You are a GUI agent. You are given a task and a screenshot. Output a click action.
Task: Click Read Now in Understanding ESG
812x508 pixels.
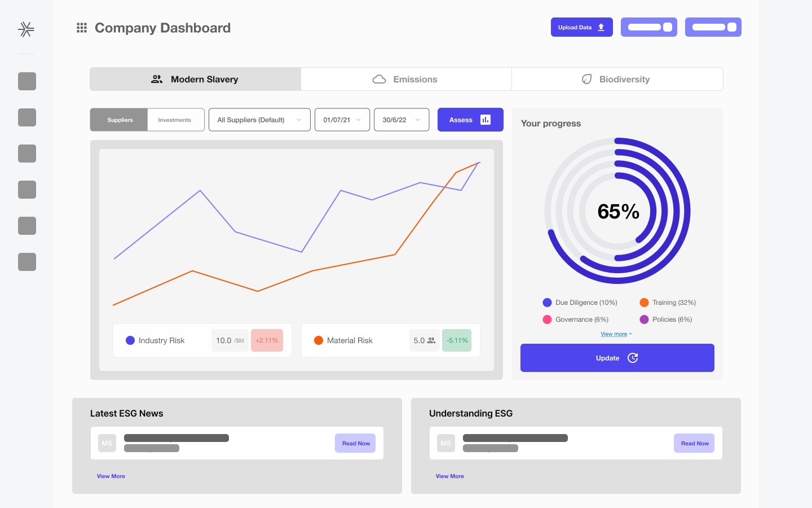(694, 443)
